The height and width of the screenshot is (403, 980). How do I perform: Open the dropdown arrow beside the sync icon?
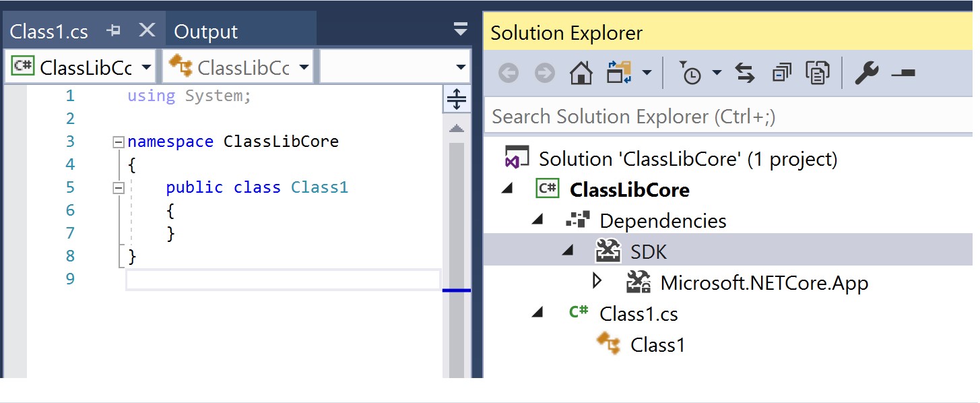pyautogui.click(x=646, y=73)
